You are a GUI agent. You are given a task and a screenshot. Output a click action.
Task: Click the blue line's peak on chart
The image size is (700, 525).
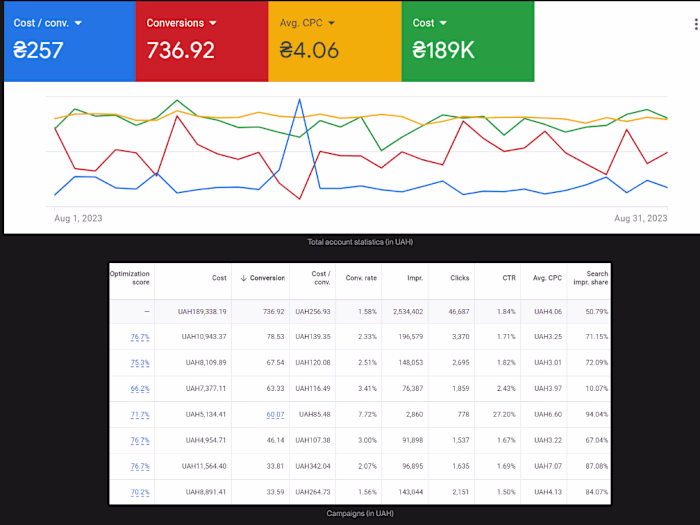click(300, 100)
